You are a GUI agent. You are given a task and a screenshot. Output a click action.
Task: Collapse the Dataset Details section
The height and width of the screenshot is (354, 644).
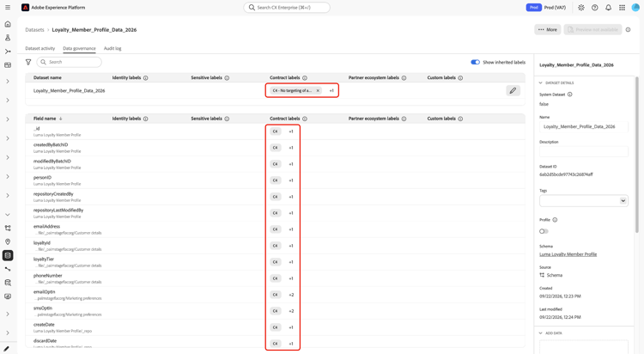(x=540, y=82)
